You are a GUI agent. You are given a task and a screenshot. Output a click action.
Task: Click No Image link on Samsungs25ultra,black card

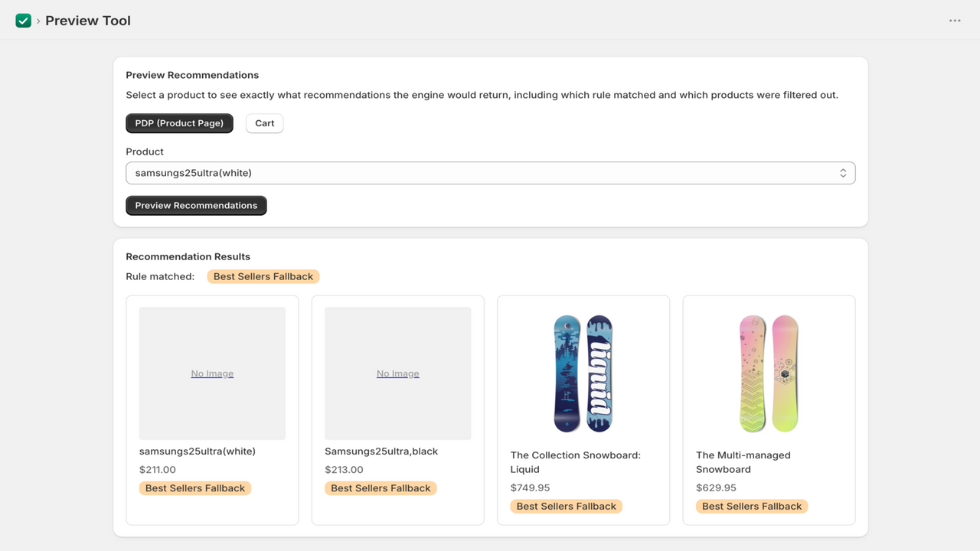pos(398,373)
